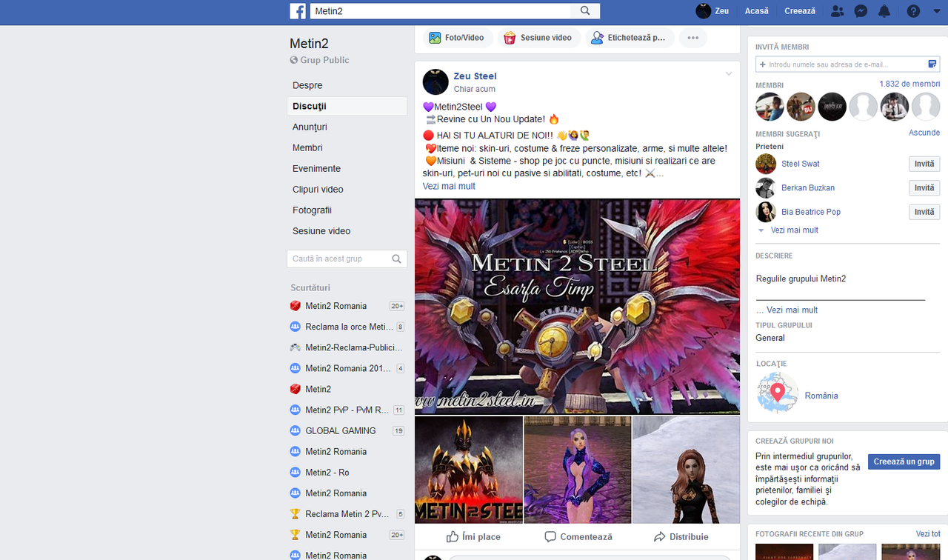Expand the options chevron on Zeu Steel's post
This screenshot has height=560, width=948.
(x=728, y=73)
